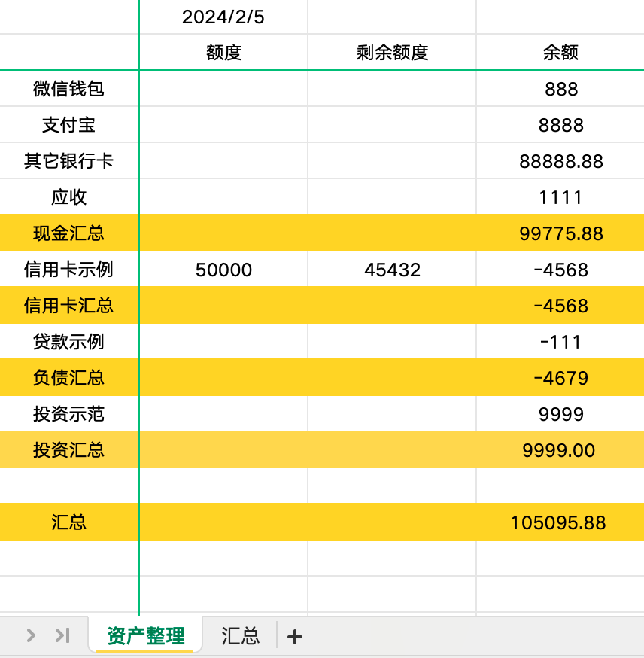
Task: Select the credit limit cell 50000
Action: tap(223, 270)
